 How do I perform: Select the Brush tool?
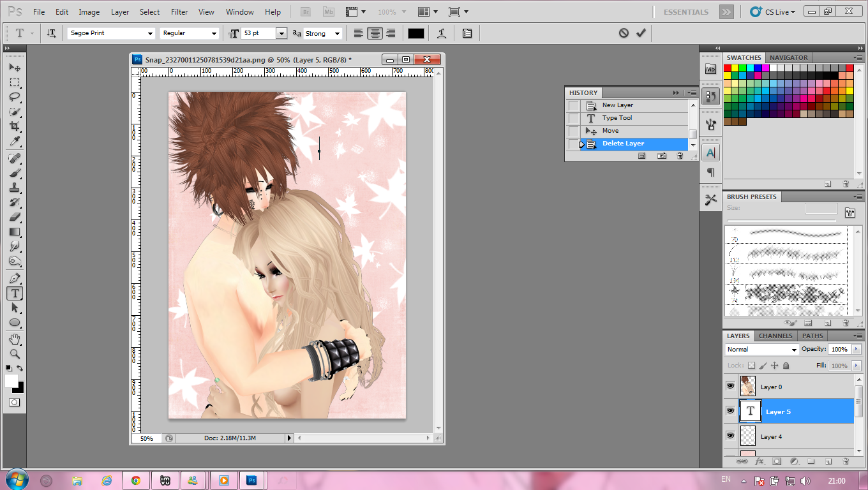[15, 173]
